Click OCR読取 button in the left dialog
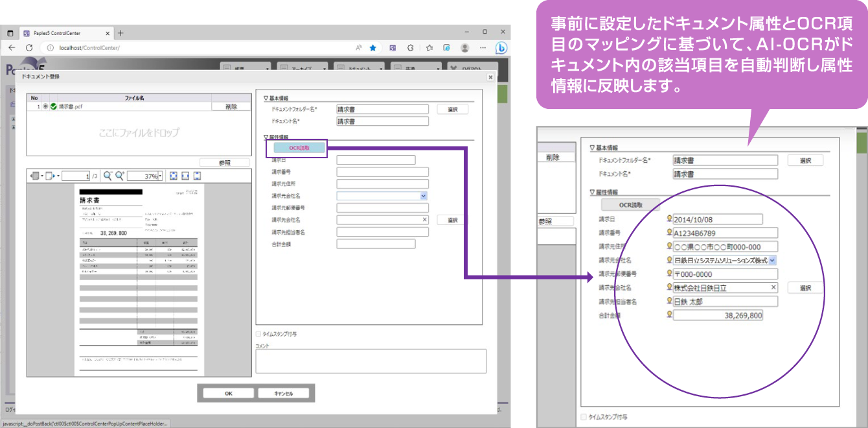This screenshot has height=428, width=868. 299,148
